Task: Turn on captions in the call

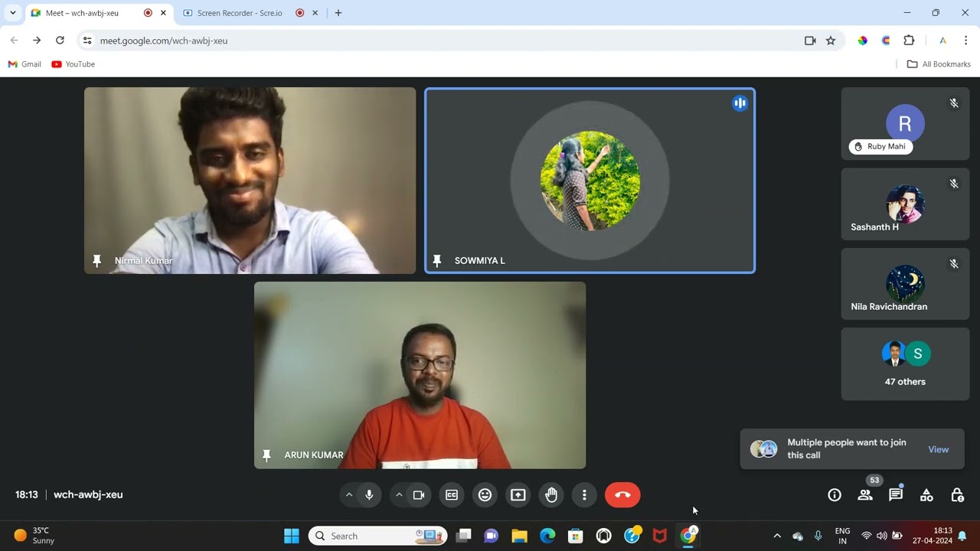Action: click(452, 495)
